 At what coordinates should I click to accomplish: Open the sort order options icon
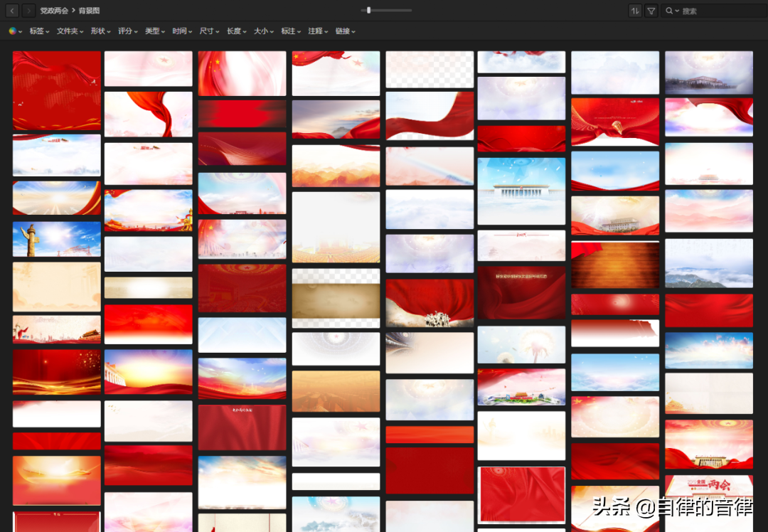pyautogui.click(x=635, y=10)
